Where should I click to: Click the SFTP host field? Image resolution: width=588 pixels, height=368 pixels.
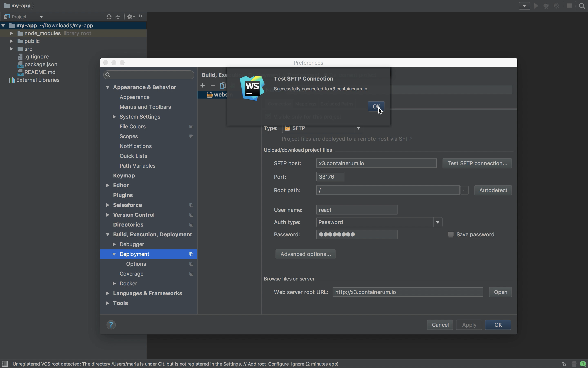(376, 163)
